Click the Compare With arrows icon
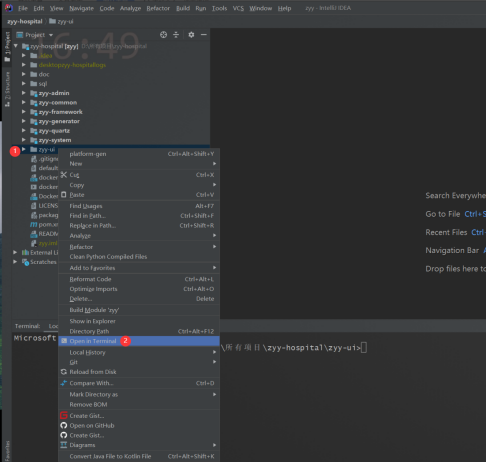The height and width of the screenshot is (463, 487). pyautogui.click(x=64, y=383)
